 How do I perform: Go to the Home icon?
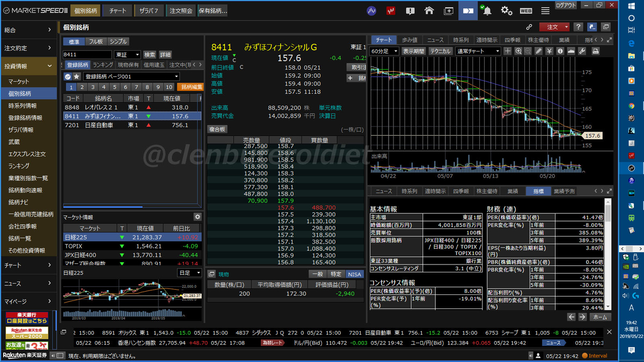(x=429, y=10)
